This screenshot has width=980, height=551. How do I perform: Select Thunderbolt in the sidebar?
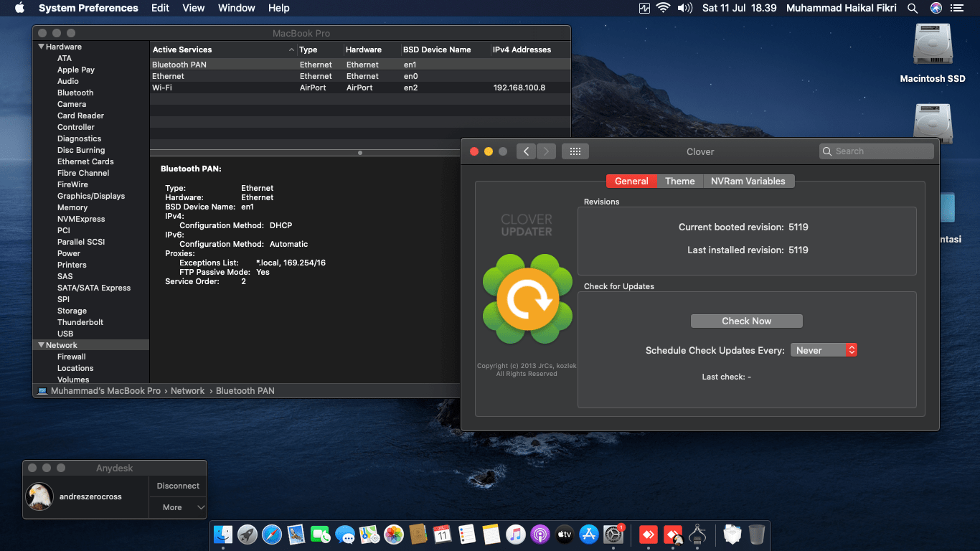pyautogui.click(x=80, y=322)
